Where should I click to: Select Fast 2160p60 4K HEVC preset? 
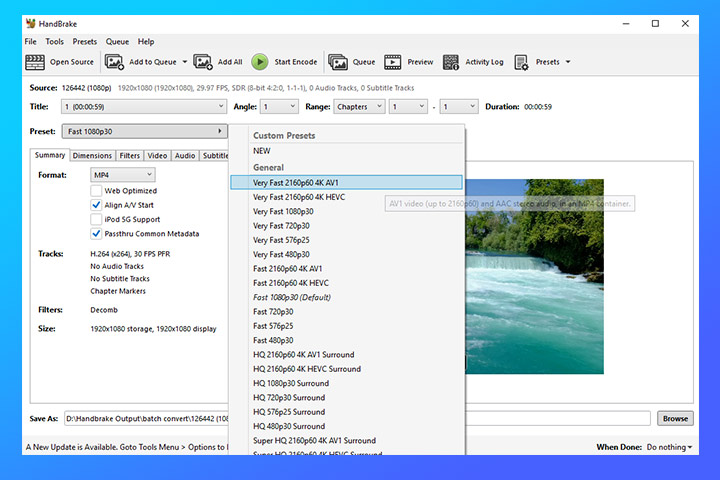[347, 283]
